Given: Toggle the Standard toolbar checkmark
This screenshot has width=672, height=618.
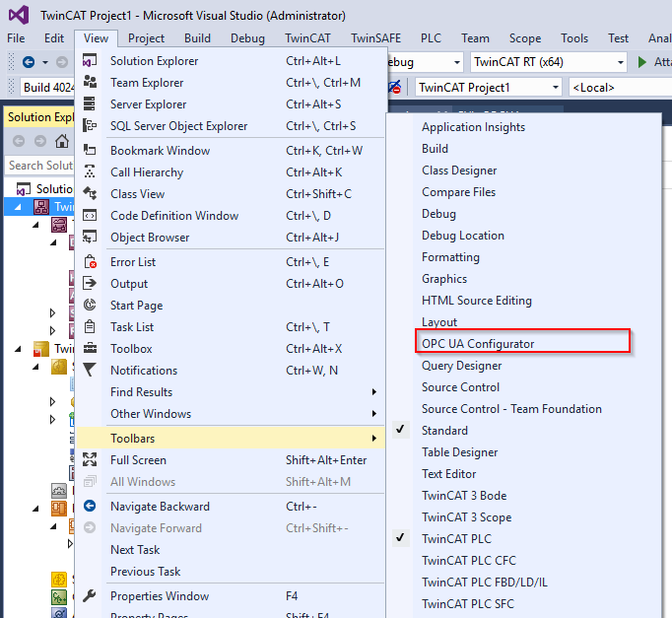Looking at the screenshot, I should click(400, 430).
